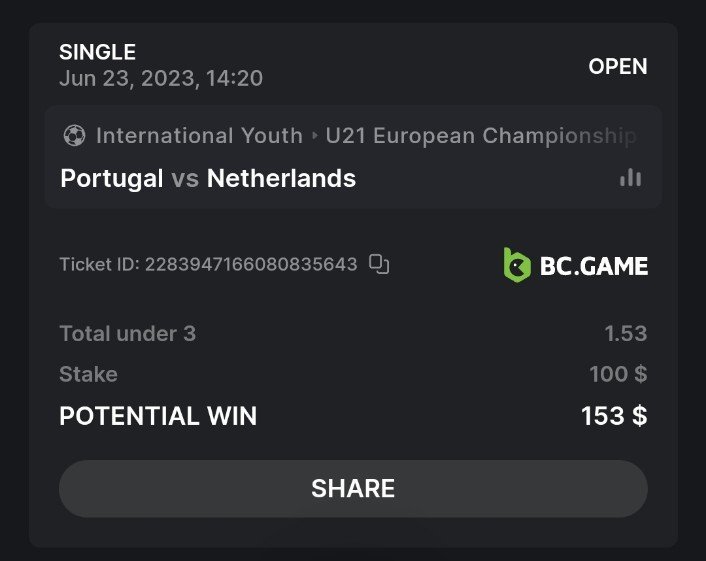Click the BC.GAME brand text

click(x=593, y=266)
